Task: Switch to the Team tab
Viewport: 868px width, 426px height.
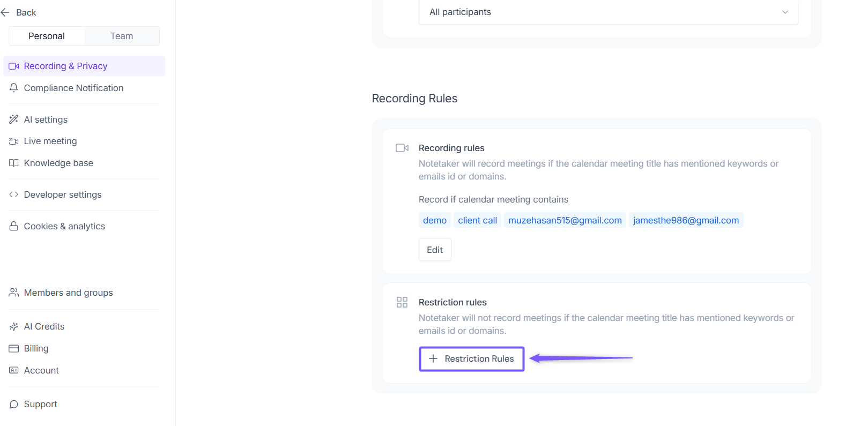Action: click(122, 36)
